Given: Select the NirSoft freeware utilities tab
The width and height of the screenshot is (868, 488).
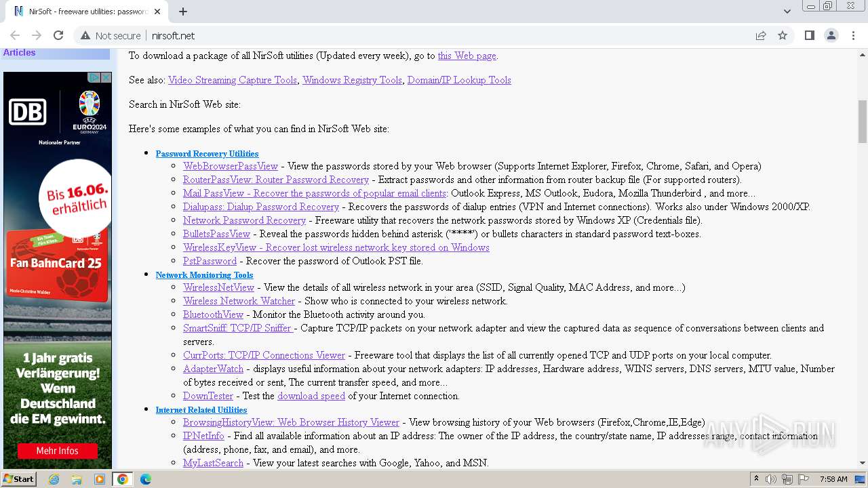Looking at the screenshot, I should [x=87, y=12].
